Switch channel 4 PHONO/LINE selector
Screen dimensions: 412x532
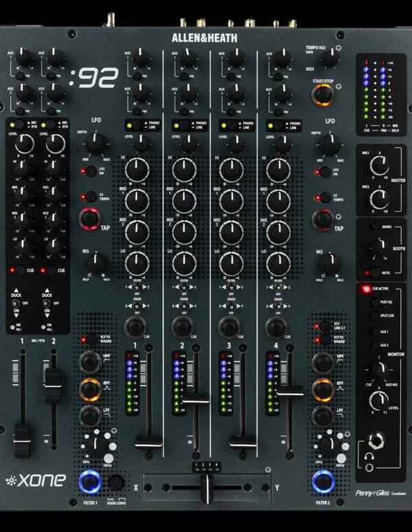point(278,125)
